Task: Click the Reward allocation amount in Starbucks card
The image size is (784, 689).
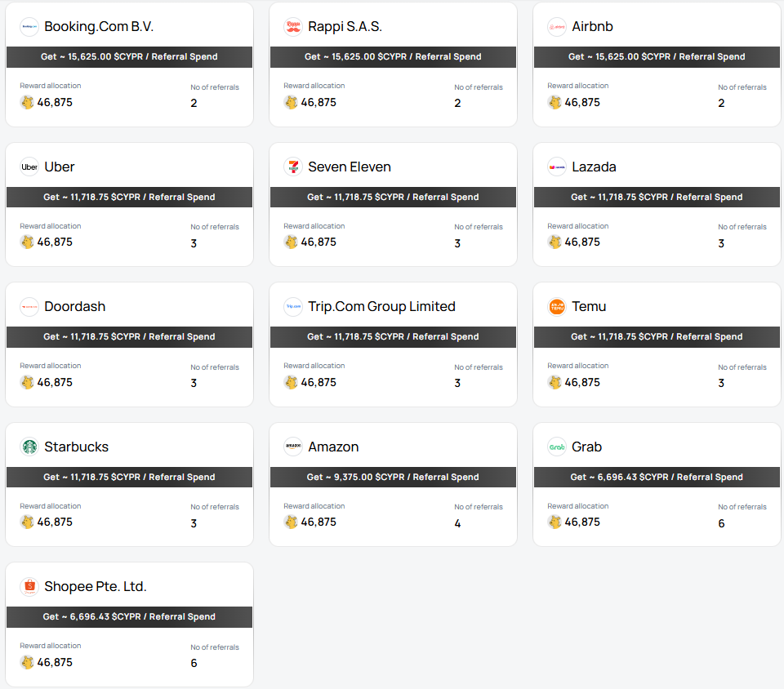Action: [x=55, y=522]
